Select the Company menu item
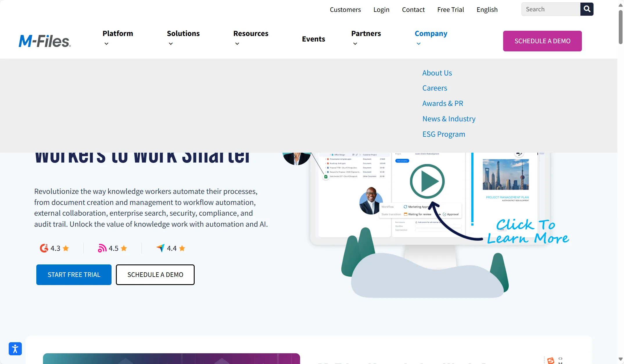This screenshot has height=364, width=624. 431,33
